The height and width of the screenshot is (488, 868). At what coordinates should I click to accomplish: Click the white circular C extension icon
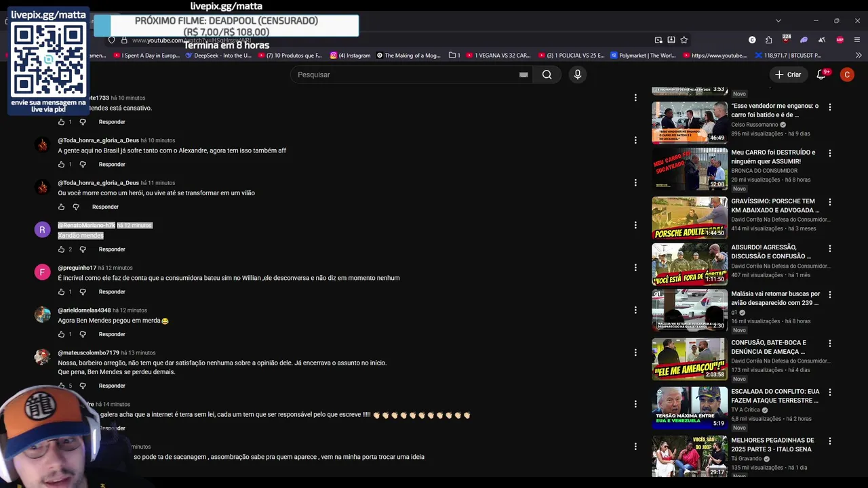click(752, 40)
